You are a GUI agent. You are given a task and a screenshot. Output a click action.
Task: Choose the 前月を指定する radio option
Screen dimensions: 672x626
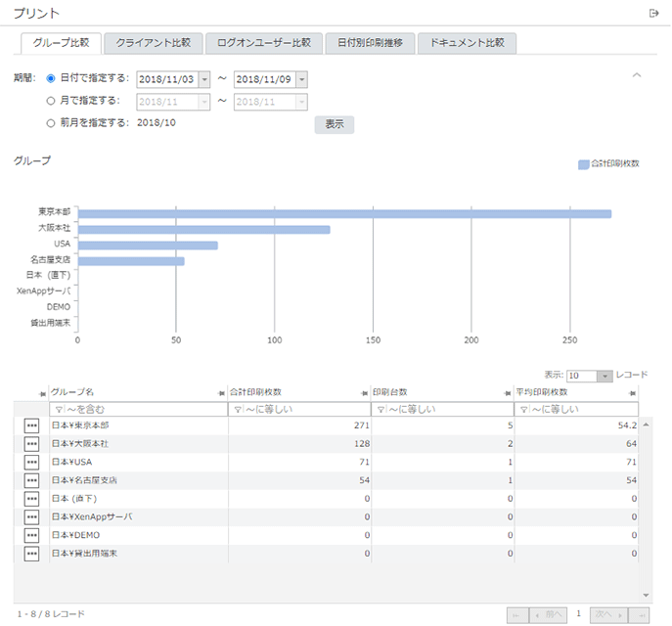[51, 122]
